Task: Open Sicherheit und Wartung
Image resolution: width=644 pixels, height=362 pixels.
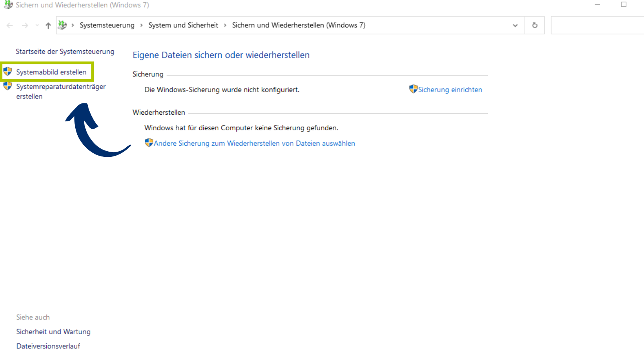Action: [53, 332]
